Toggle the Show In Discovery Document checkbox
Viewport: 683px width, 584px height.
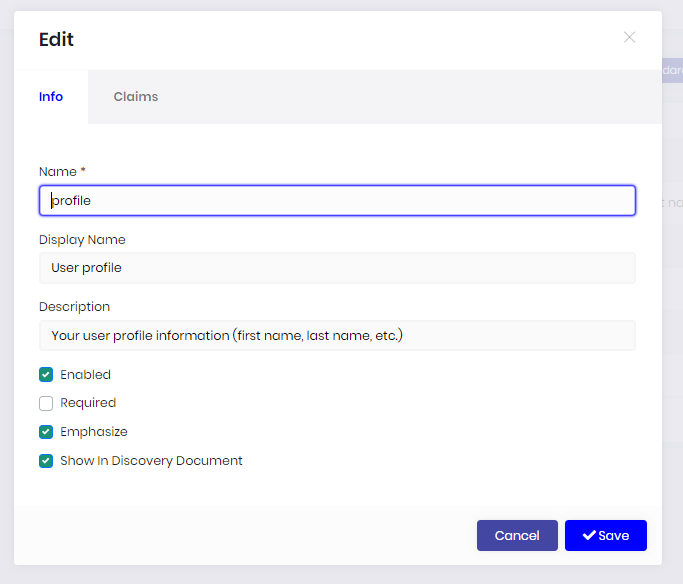(x=46, y=461)
